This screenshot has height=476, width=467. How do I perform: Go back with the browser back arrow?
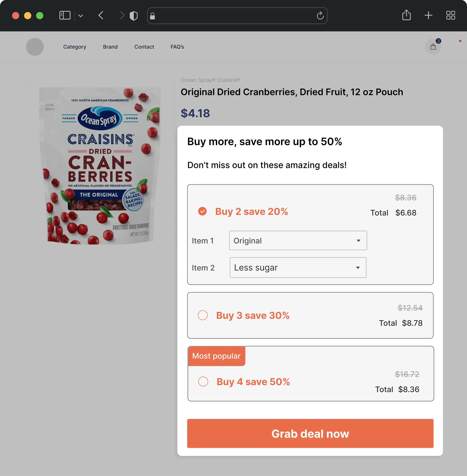tap(101, 16)
